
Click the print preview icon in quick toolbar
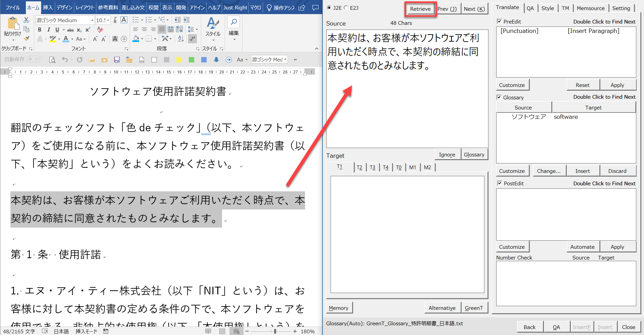click(52, 60)
